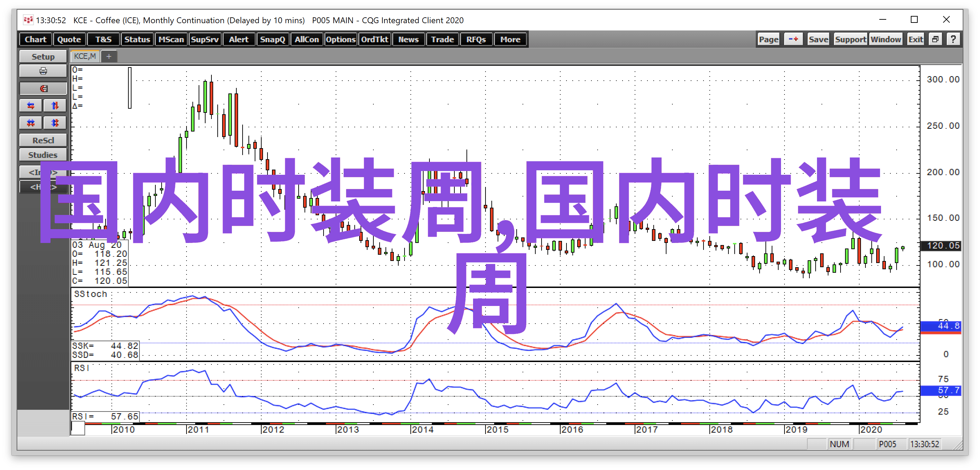The image size is (980, 470).
Task: Click the Alert toolbar button
Action: coord(238,39)
